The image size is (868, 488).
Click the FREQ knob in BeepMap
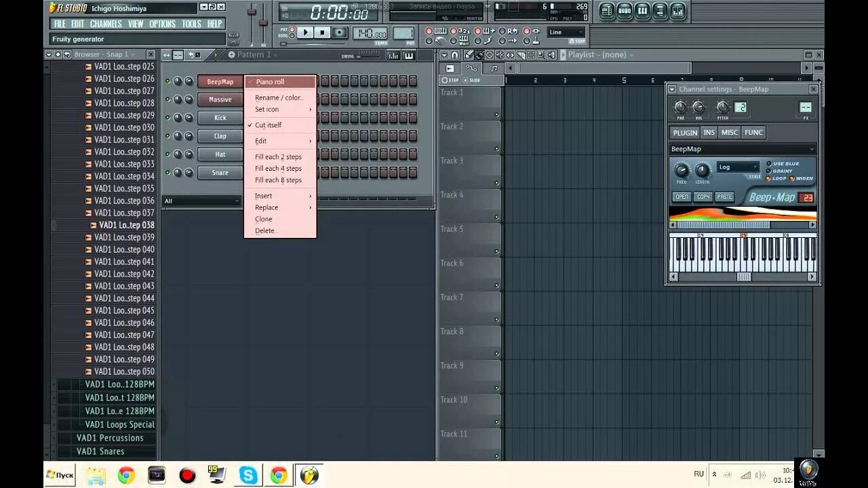[x=682, y=170]
